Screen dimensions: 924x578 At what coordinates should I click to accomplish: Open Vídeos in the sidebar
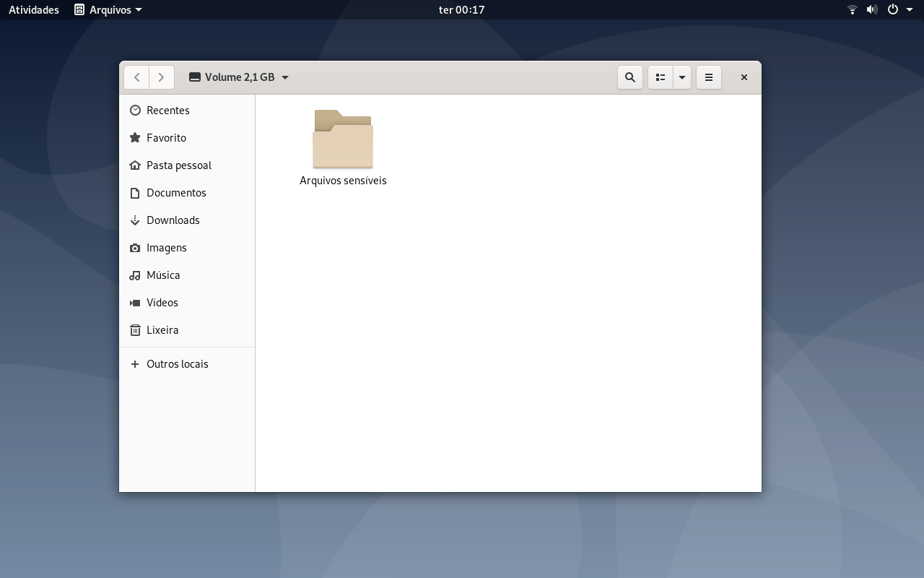tap(187, 303)
